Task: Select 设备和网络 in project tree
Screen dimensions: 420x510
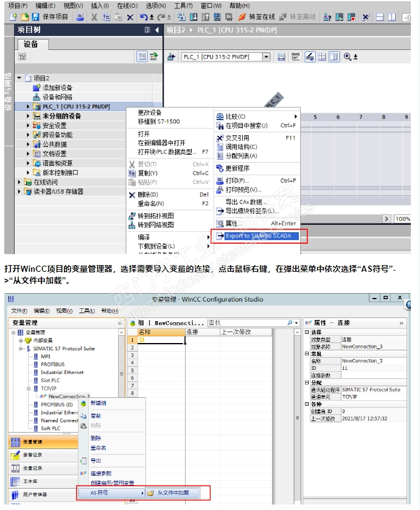Action: pyautogui.click(x=57, y=97)
